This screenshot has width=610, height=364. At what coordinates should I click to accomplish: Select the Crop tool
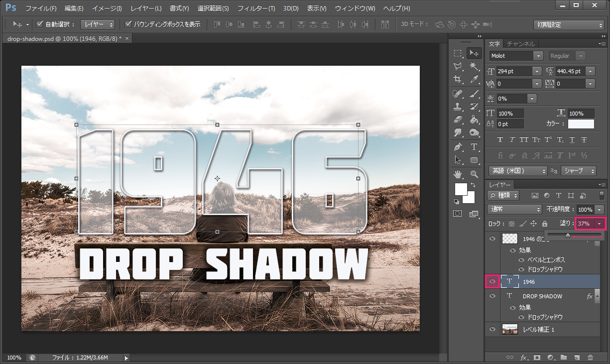[x=457, y=80]
